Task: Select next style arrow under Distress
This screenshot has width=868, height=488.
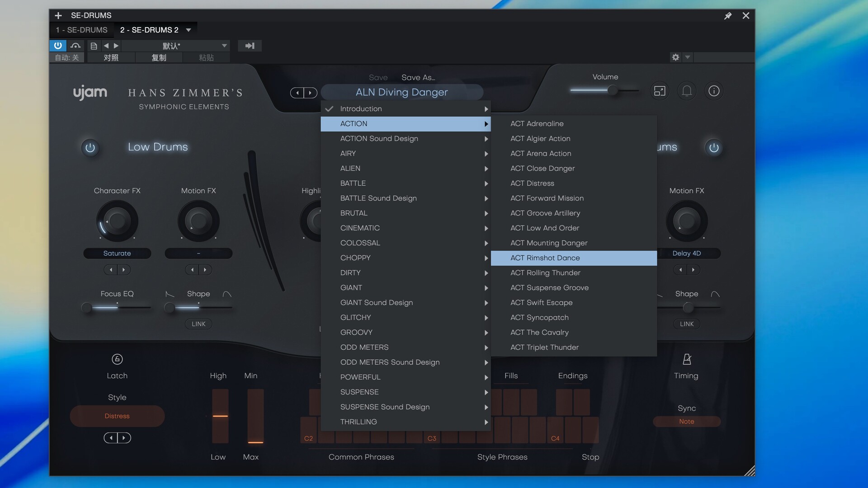Action: (124, 438)
